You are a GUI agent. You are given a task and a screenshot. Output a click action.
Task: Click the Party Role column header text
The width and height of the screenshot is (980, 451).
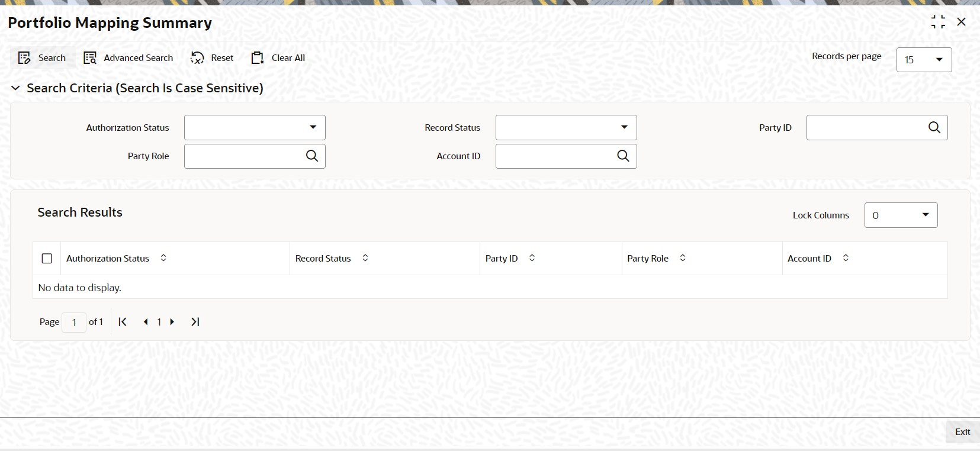[648, 259]
